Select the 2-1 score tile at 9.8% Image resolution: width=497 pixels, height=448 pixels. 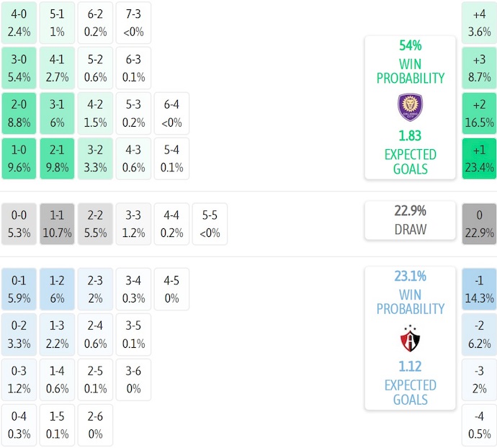click(57, 158)
